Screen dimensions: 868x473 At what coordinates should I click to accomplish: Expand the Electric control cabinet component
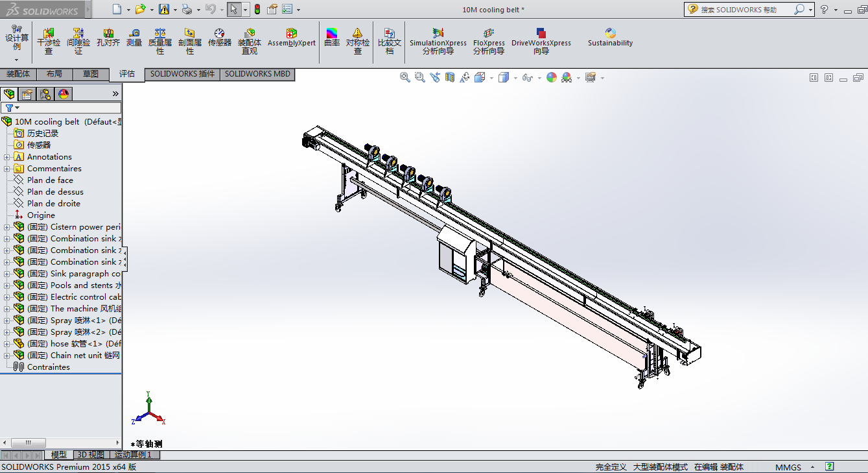click(7, 297)
